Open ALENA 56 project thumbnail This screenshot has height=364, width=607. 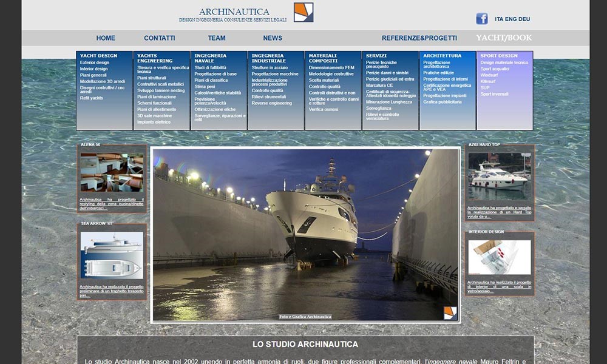(112, 172)
